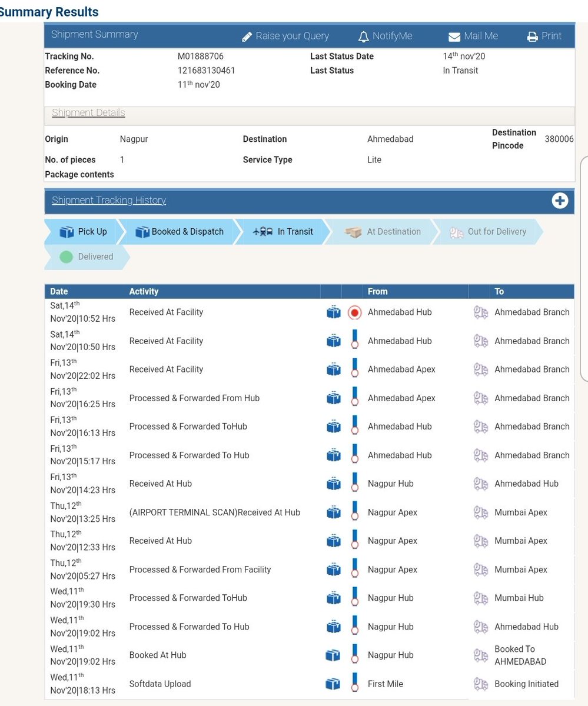Click the timeline marker at 15:17 Hrs
588x706 pixels.
[354, 455]
